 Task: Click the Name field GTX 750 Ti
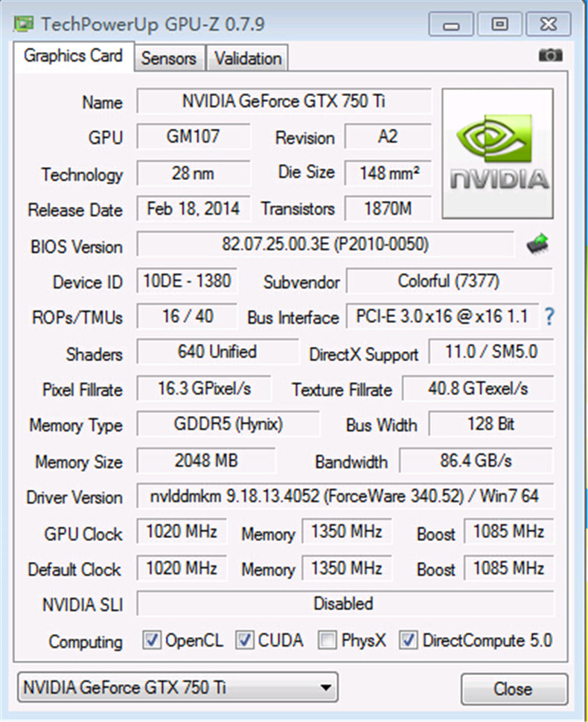[284, 100]
